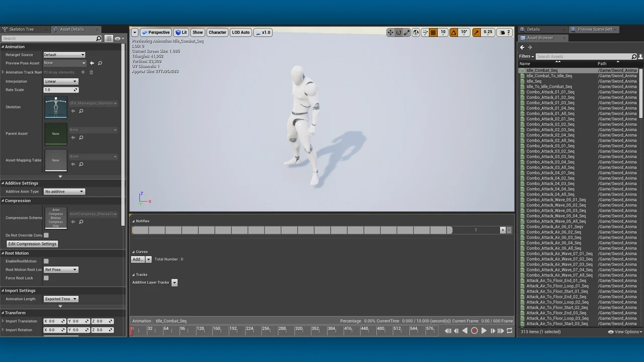
Task: Enable the EnableRootMotion checkbox
Action: pyautogui.click(x=46, y=261)
